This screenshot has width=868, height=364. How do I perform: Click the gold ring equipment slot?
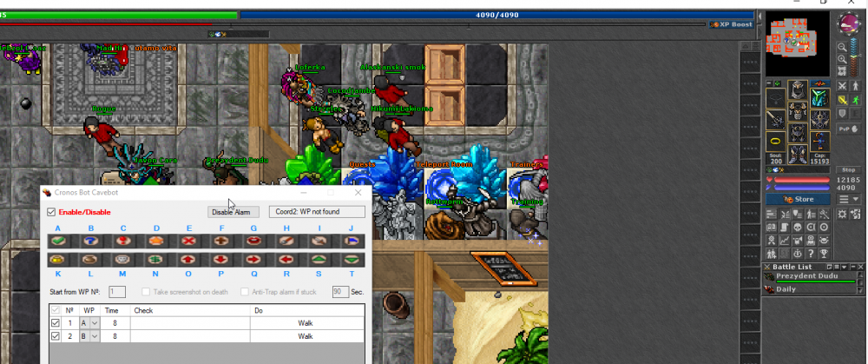click(775, 140)
